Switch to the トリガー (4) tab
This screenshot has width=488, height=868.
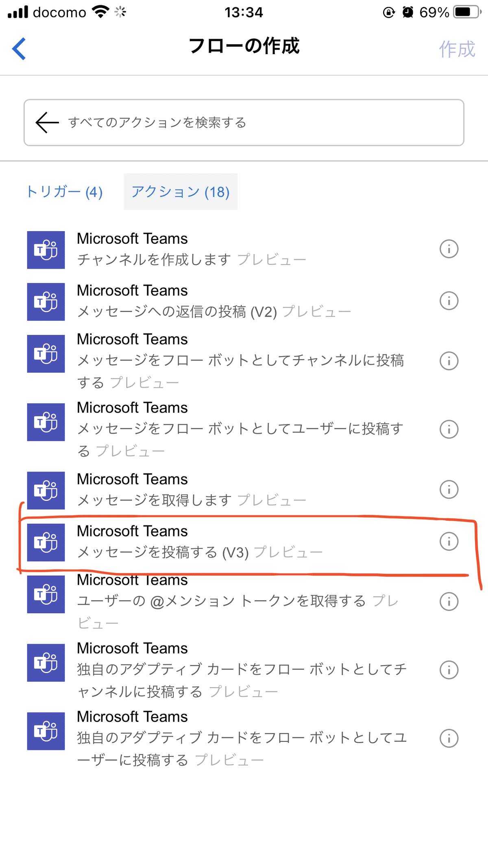(x=65, y=192)
